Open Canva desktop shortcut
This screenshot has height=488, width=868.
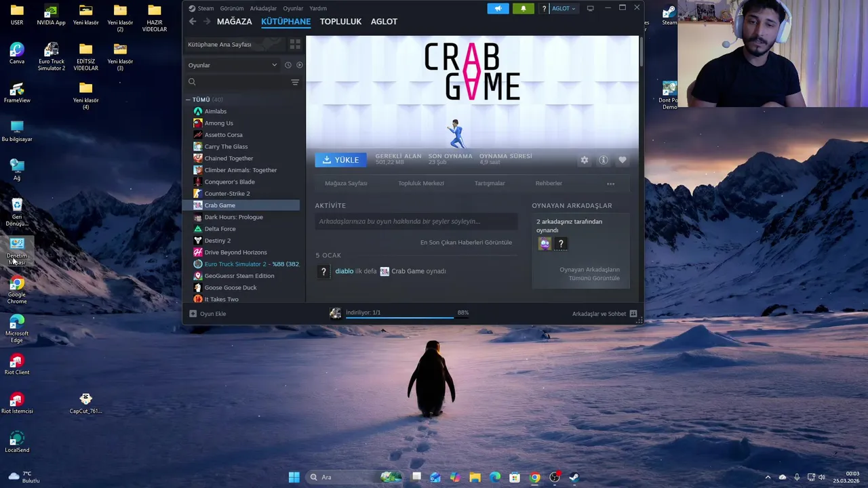(x=17, y=54)
